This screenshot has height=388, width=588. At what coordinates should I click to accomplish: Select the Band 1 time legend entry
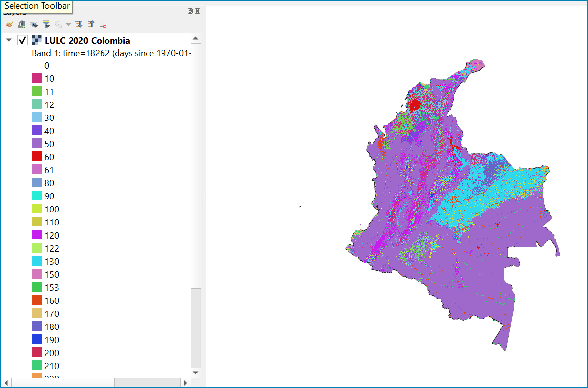(x=111, y=53)
